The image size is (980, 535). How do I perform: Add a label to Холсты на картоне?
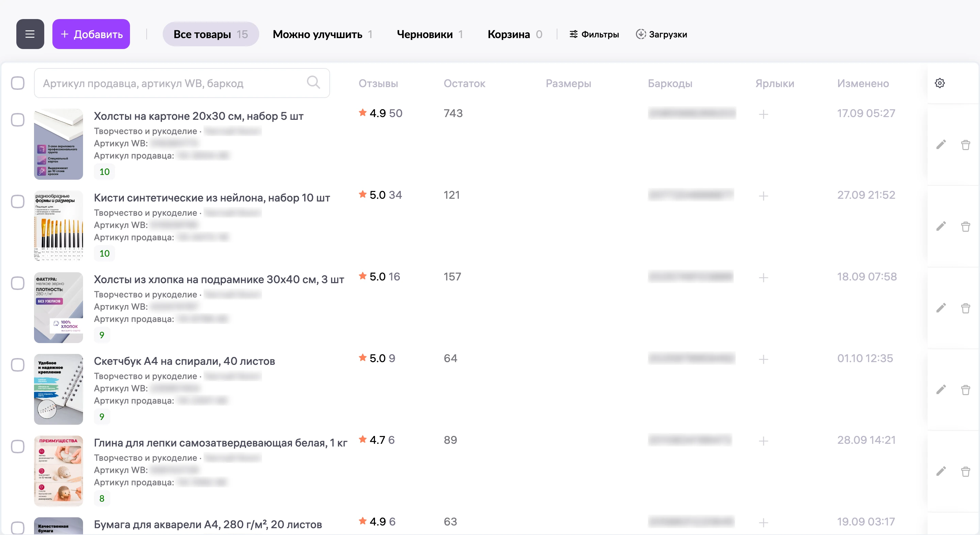coord(763,114)
